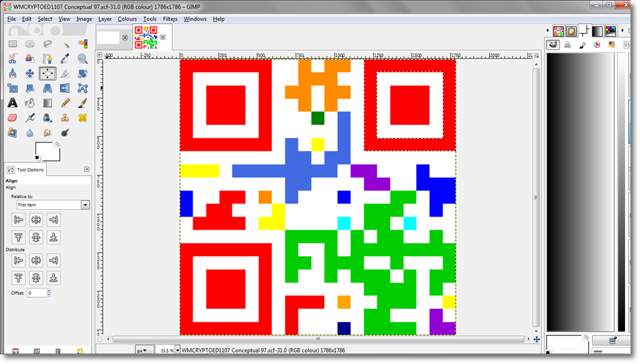Image resolution: width=640 pixels, height=364 pixels.
Task: Pick the Blend gradient tool
Action: coord(47,103)
